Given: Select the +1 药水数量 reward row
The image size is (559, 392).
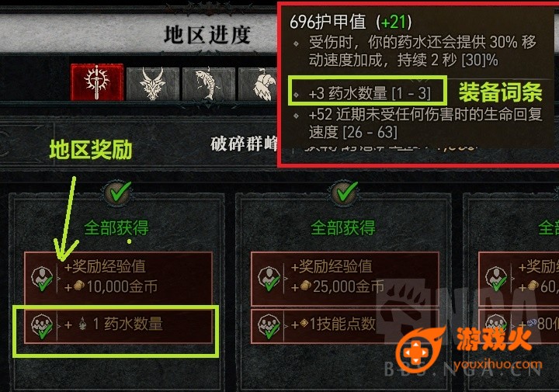Looking at the screenshot, I should tap(118, 326).
